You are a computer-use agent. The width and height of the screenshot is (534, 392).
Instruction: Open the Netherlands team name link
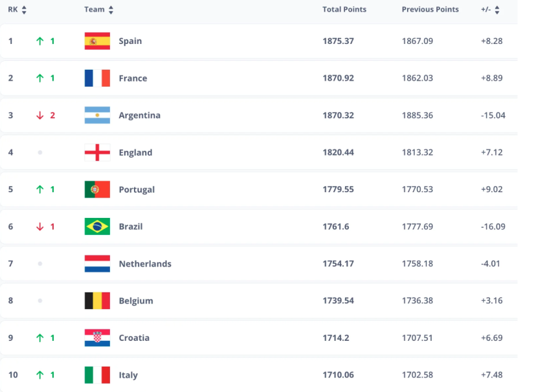coord(145,264)
